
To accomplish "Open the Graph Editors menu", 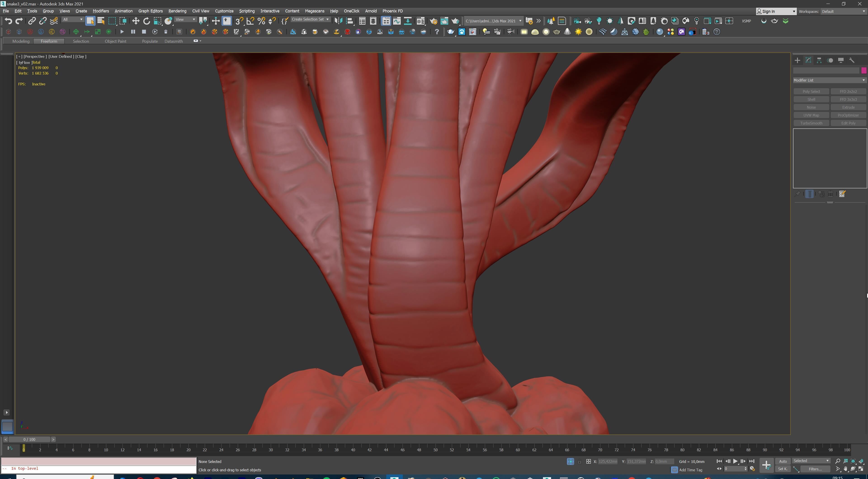I will [150, 11].
